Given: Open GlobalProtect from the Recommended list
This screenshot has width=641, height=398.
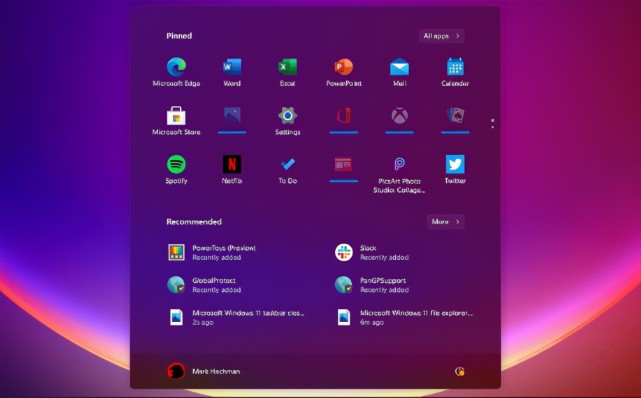Looking at the screenshot, I should pyautogui.click(x=204, y=285).
